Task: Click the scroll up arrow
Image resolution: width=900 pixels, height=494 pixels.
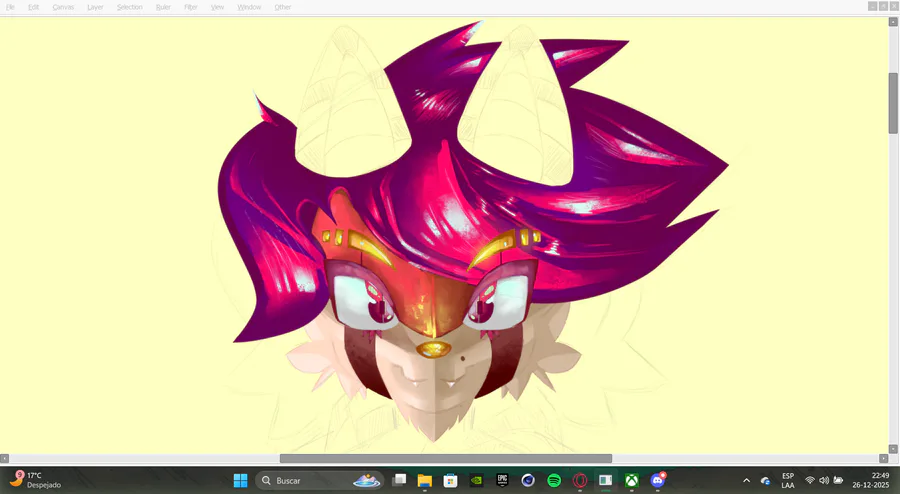Action: pos(893,22)
